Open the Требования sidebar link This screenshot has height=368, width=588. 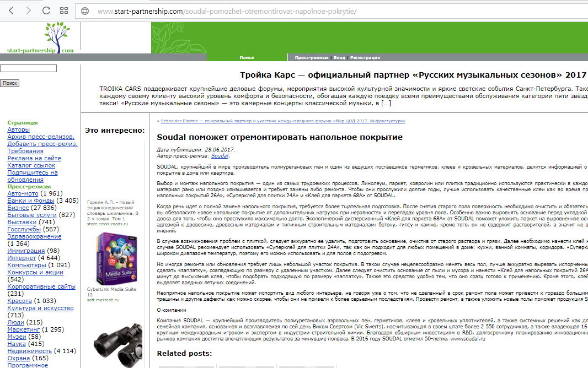(25, 151)
